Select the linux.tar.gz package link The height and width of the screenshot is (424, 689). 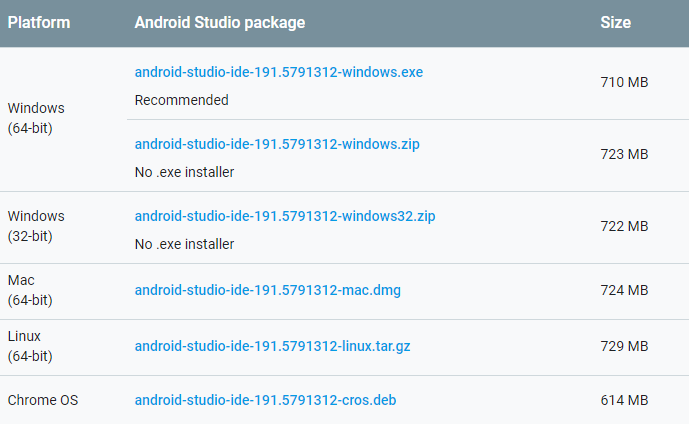coord(272,347)
